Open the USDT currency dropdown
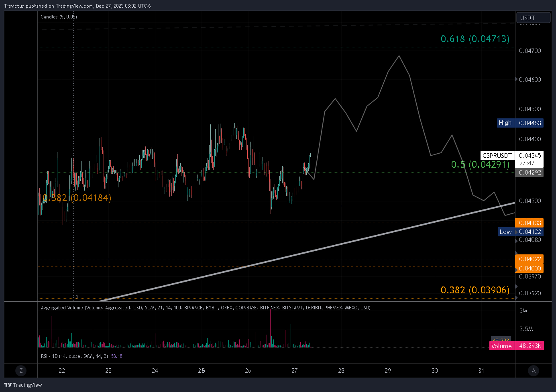 pyautogui.click(x=533, y=18)
